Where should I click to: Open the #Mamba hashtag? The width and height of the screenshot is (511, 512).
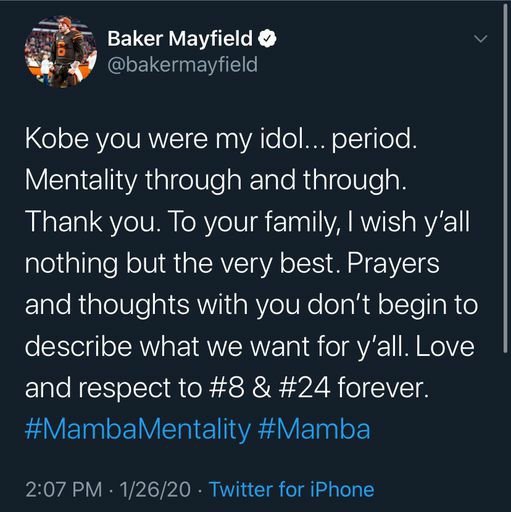click(314, 429)
